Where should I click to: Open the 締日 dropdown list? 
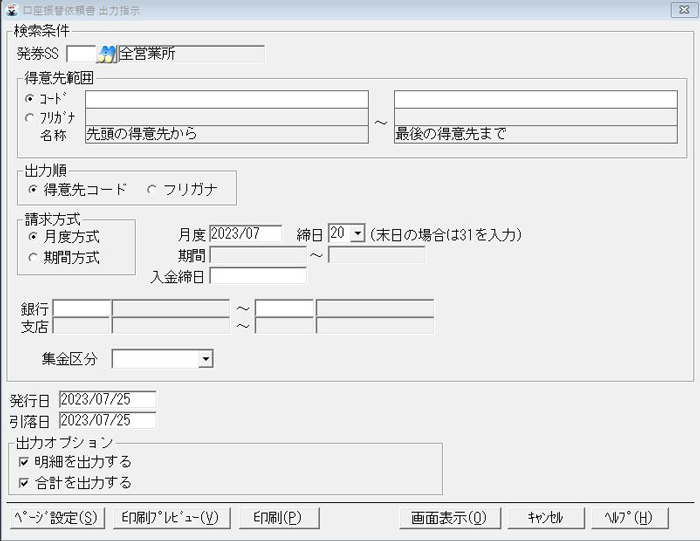pyautogui.click(x=358, y=233)
